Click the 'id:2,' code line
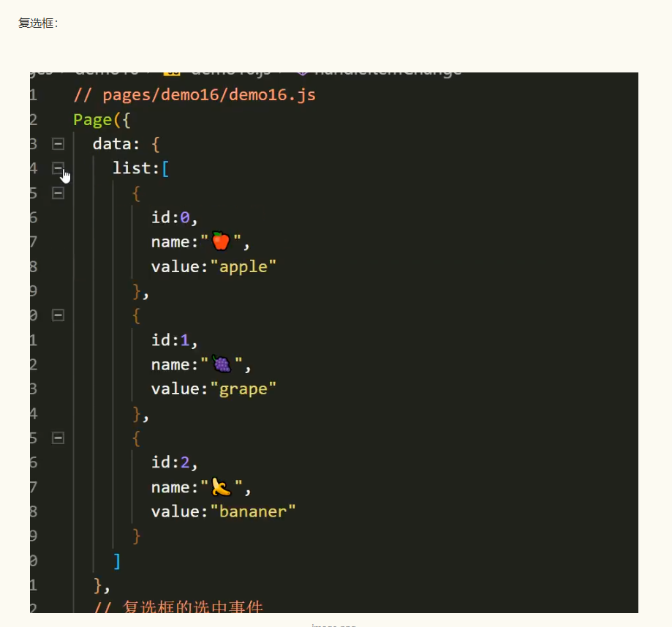 point(175,462)
